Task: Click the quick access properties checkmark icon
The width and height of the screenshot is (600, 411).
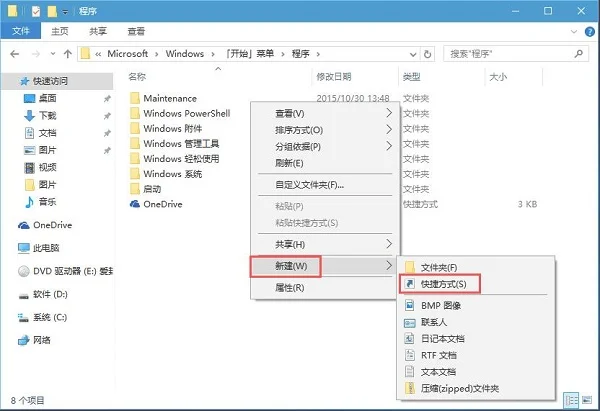Action: (x=36, y=11)
